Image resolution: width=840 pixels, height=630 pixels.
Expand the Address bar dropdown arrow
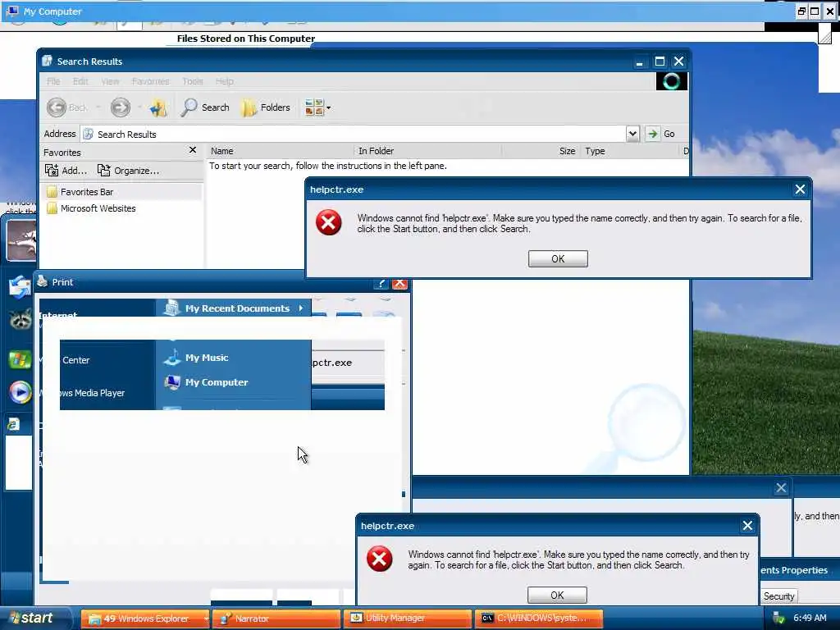click(x=632, y=134)
